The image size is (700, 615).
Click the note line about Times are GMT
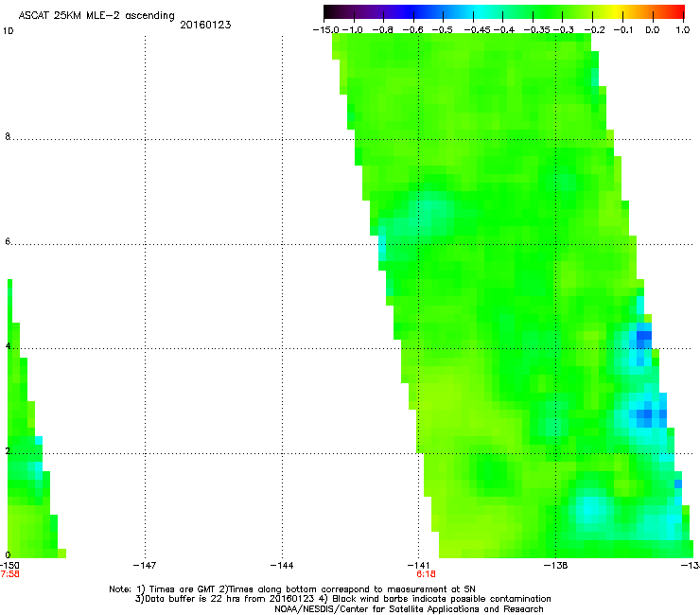click(x=292, y=589)
